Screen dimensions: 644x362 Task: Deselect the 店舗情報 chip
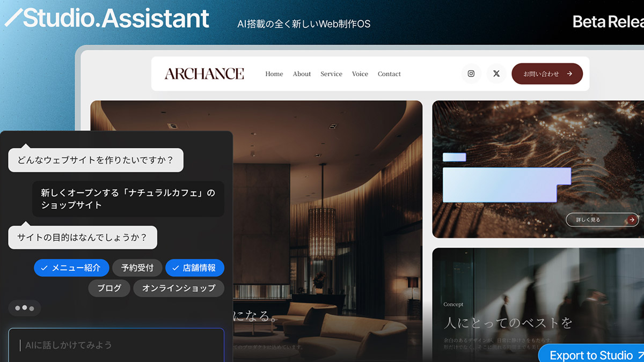(194, 268)
